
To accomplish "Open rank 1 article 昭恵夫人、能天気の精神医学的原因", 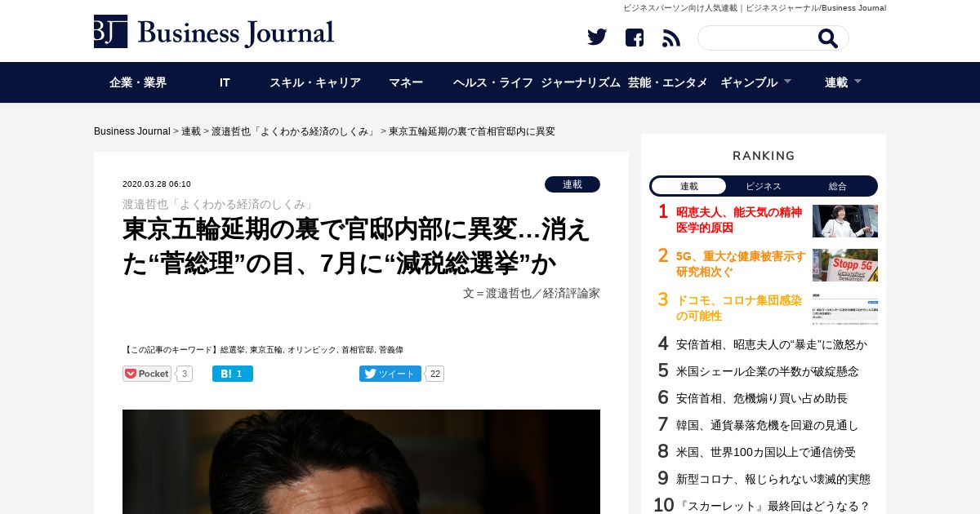I will (x=739, y=219).
